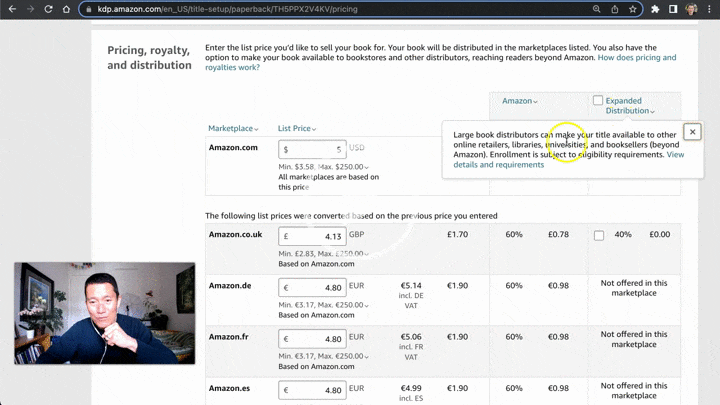This screenshot has height=405, width=720.
Task: Click the Amazon.fr EUR price field
Action: pyautogui.click(x=312, y=339)
